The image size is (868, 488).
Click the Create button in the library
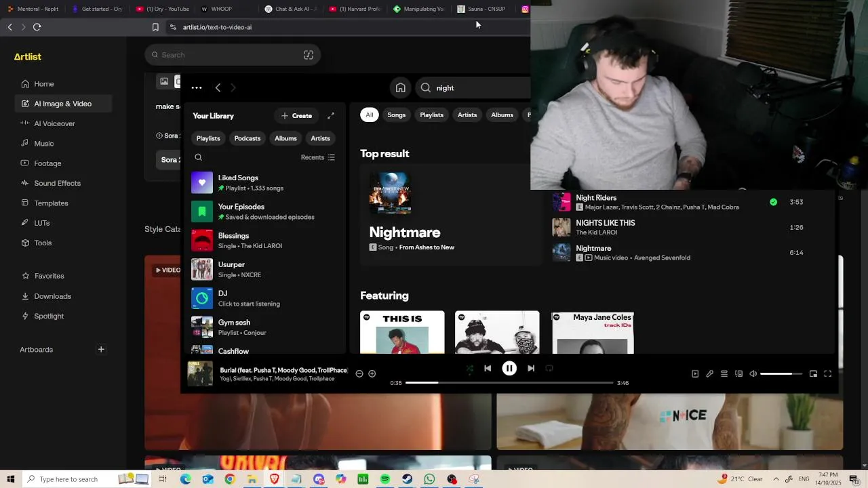point(296,116)
